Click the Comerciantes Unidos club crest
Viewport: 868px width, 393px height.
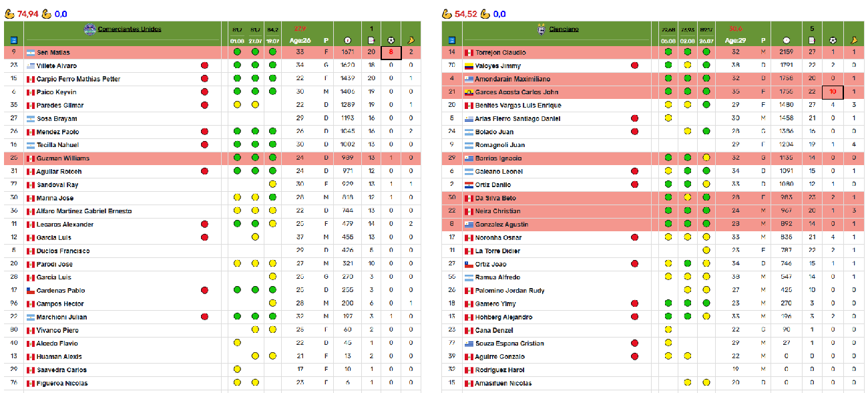89,29
